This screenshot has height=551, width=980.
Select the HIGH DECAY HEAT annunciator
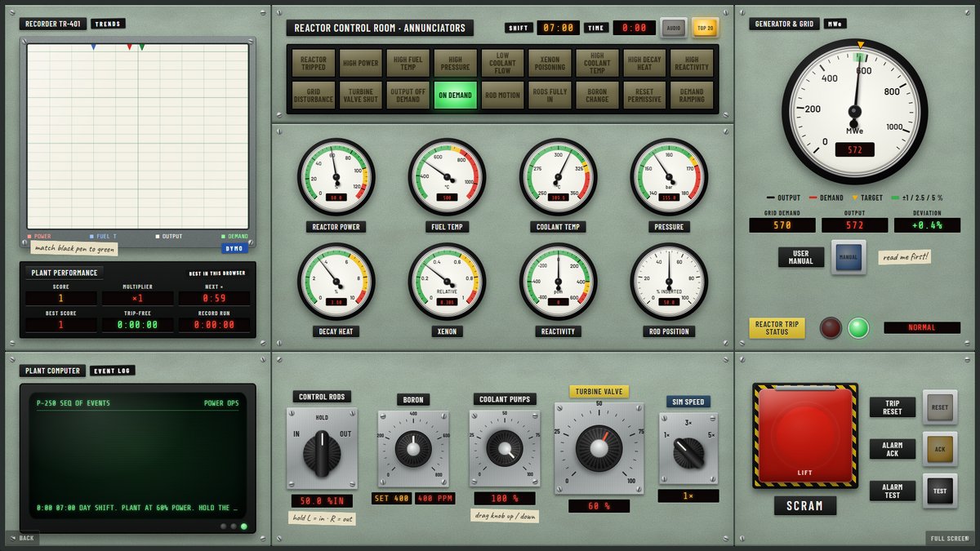644,63
